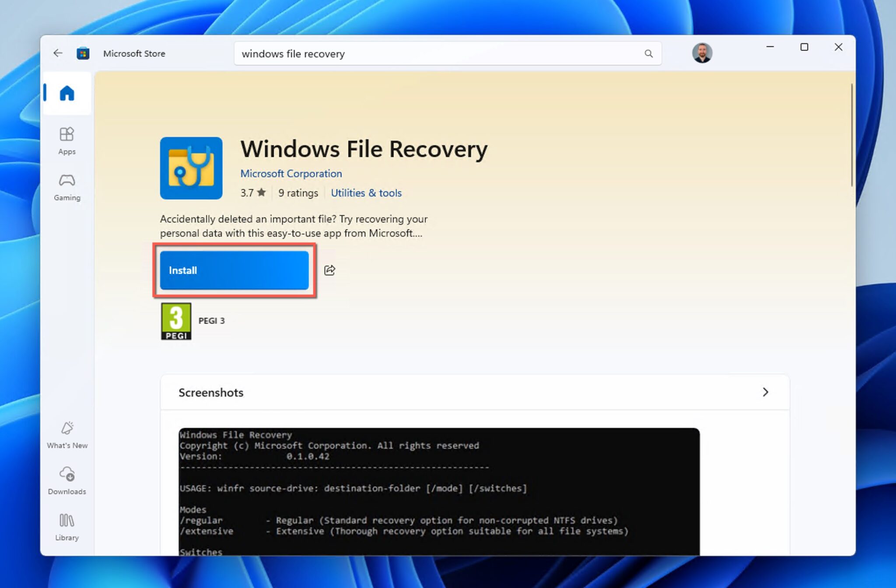The height and width of the screenshot is (588, 896).
Task: Click the search magnifier in the search bar
Action: pyautogui.click(x=649, y=53)
